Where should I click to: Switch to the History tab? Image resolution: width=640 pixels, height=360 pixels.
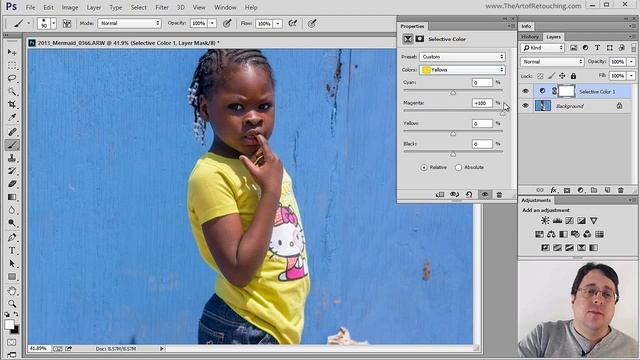pyautogui.click(x=530, y=37)
